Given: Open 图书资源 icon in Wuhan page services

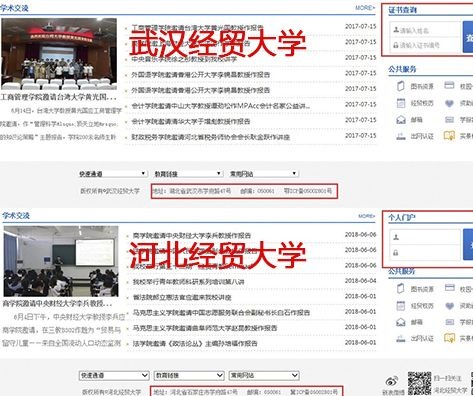Looking at the screenshot, I should coord(400,86).
